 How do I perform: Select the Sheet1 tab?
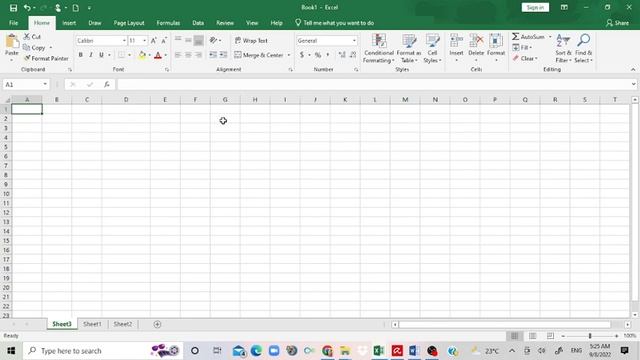coord(92,324)
